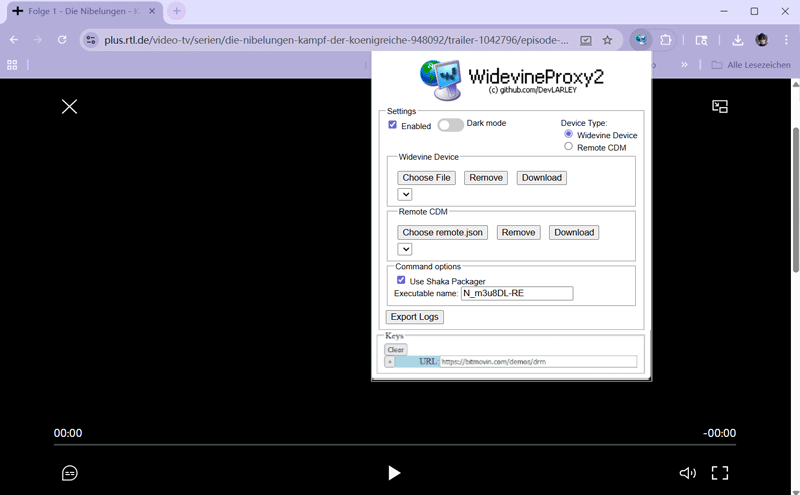Click the Choose remote.json button
The image size is (800, 495).
(x=442, y=232)
